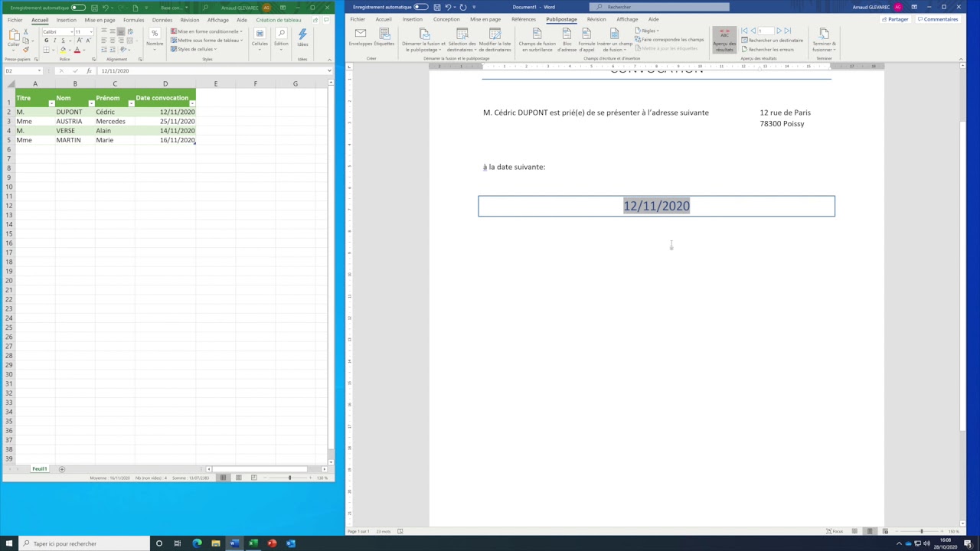This screenshot has width=980, height=551.
Task: Open the Formules tab in Excel
Action: click(x=133, y=20)
